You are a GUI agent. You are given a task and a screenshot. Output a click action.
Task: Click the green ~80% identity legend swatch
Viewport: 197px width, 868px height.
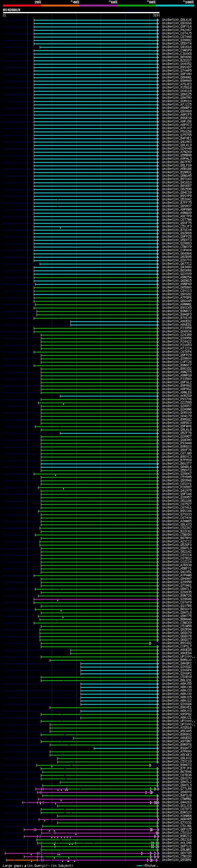point(137,6)
